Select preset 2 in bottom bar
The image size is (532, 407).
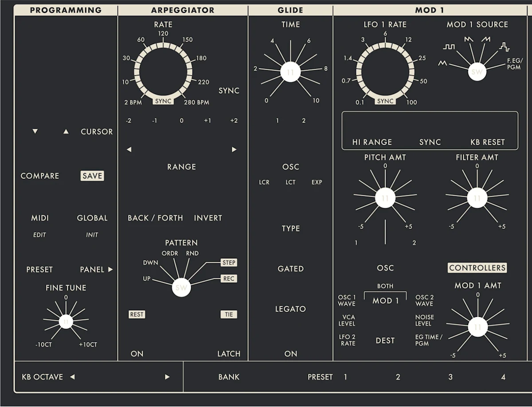398,377
